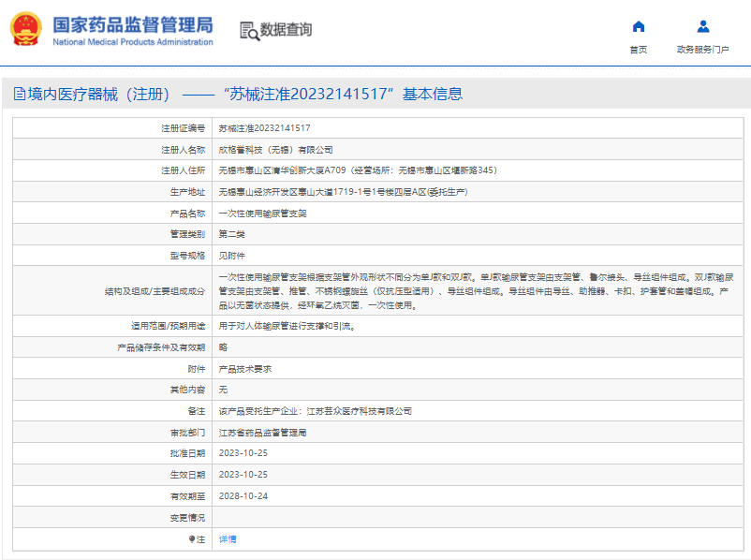Click the 生产地址 row label
This screenshot has height=560, width=751.
[187, 192]
